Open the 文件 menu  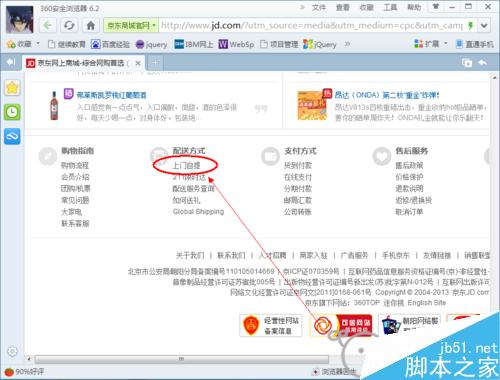(319, 7)
